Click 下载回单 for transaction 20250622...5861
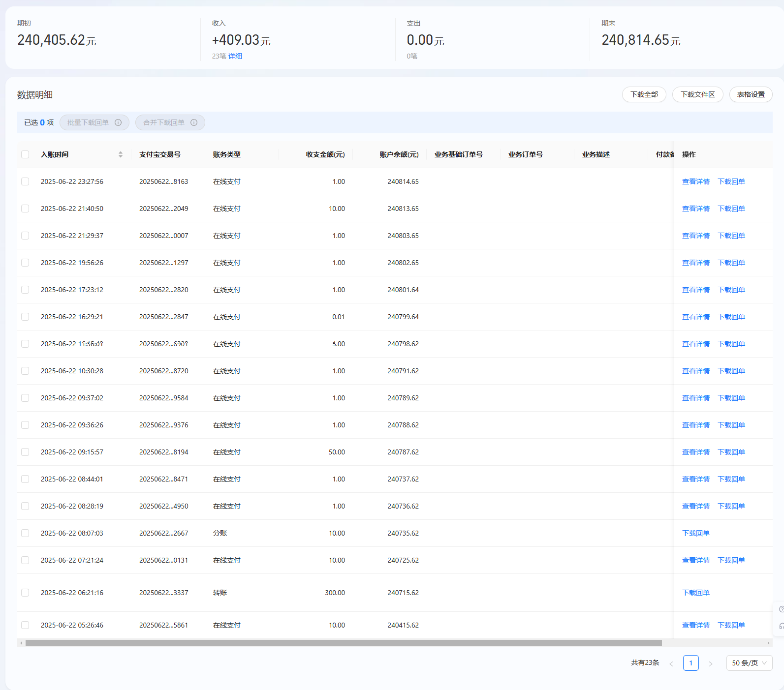Viewport: 784px width, 690px height. pyautogui.click(x=731, y=625)
